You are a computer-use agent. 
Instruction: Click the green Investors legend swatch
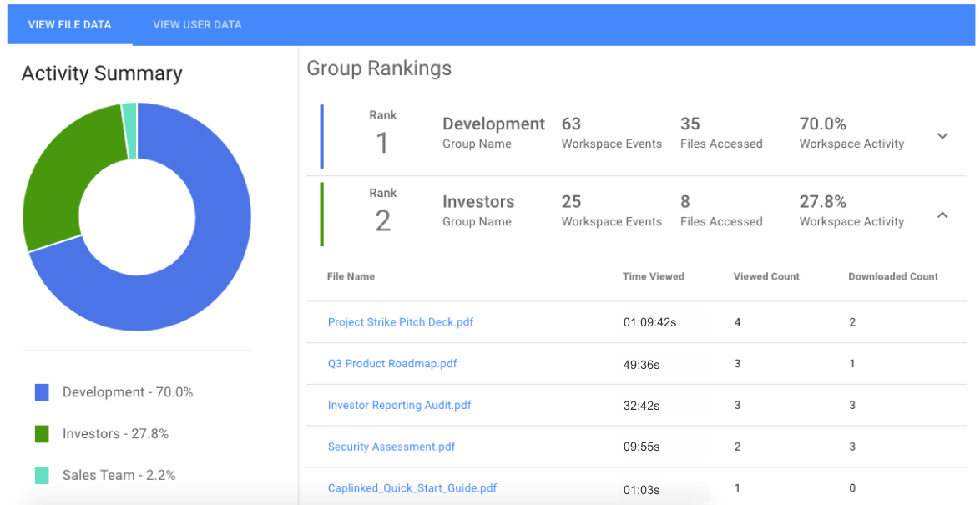point(42,434)
